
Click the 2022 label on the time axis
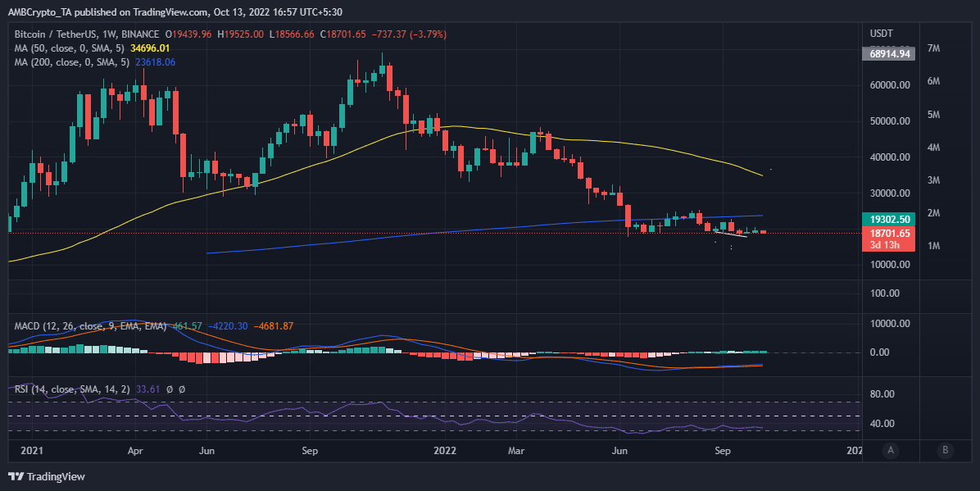[x=446, y=451]
